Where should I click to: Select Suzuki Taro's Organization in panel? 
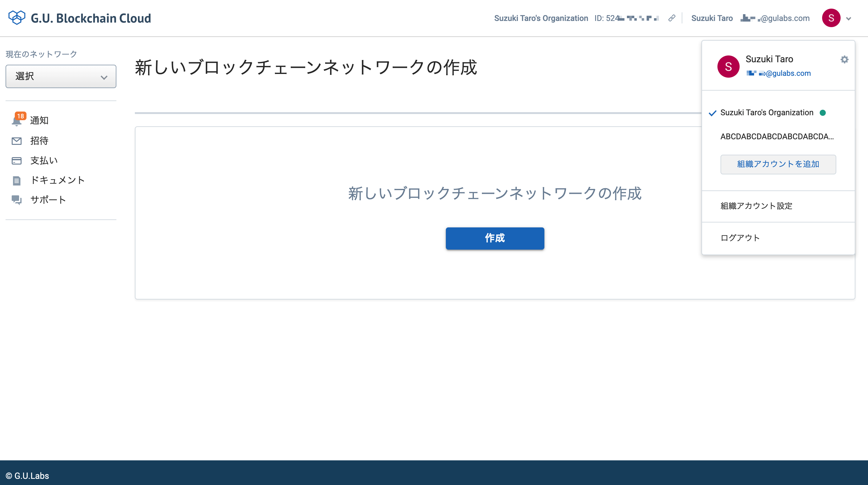tap(767, 113)
